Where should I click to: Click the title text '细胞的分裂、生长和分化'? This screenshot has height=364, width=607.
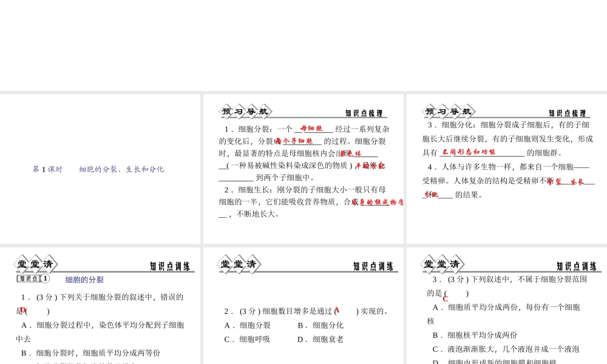(121, 169)
